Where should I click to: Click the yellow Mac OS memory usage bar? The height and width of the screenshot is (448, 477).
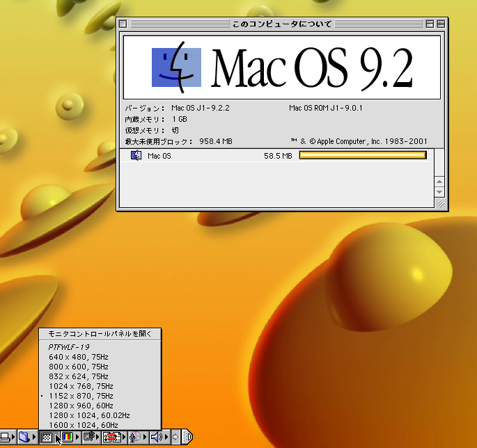point(363,155)
